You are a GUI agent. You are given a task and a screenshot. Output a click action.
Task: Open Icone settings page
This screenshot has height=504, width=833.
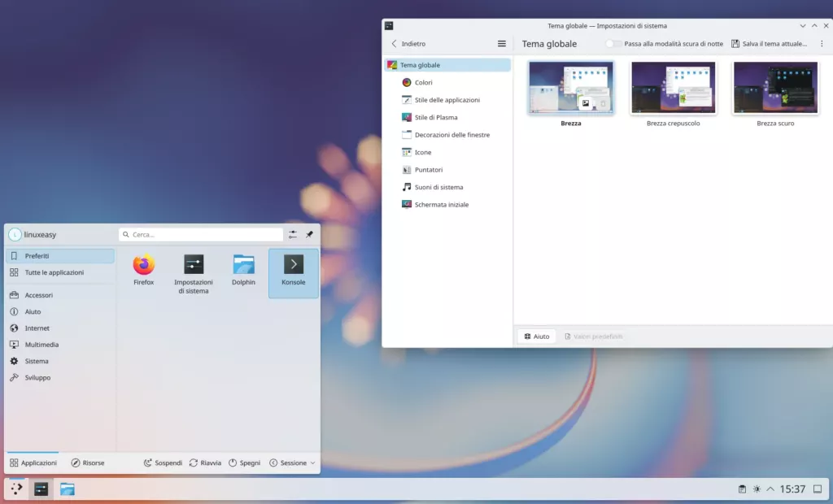447,153
